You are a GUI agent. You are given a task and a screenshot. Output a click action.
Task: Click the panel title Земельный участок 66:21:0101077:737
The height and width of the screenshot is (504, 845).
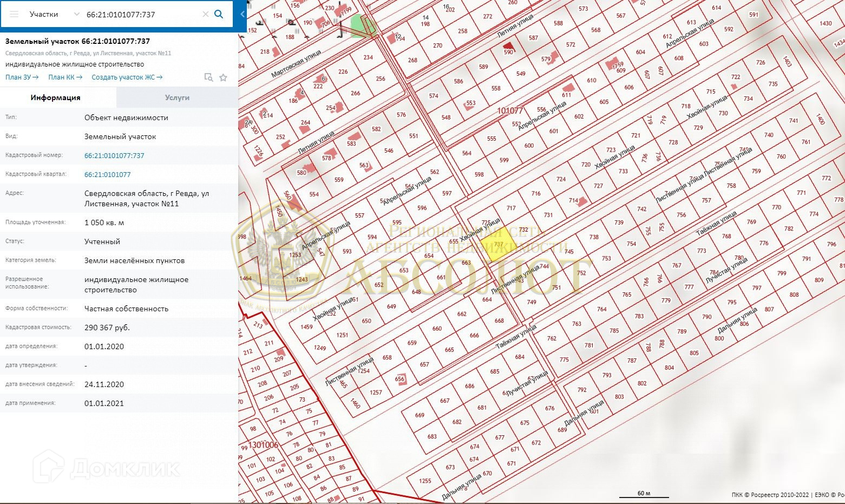pos(78,41)
